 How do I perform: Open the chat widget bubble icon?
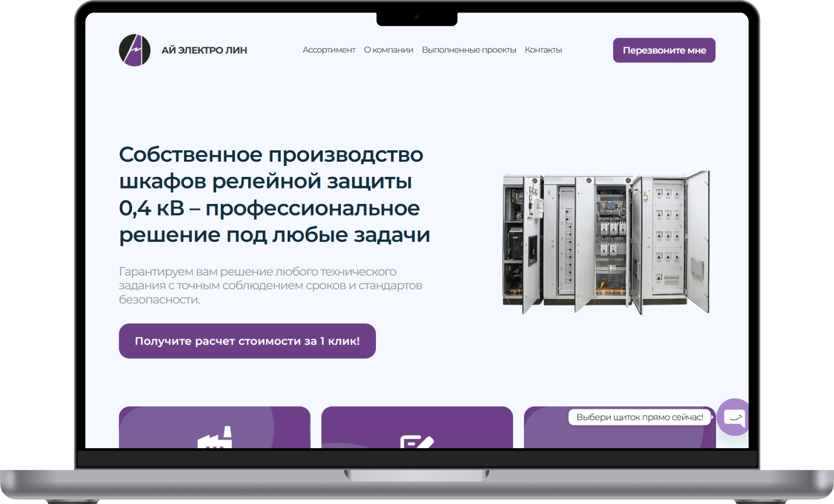pyautogui.click(x=734, y=417)
